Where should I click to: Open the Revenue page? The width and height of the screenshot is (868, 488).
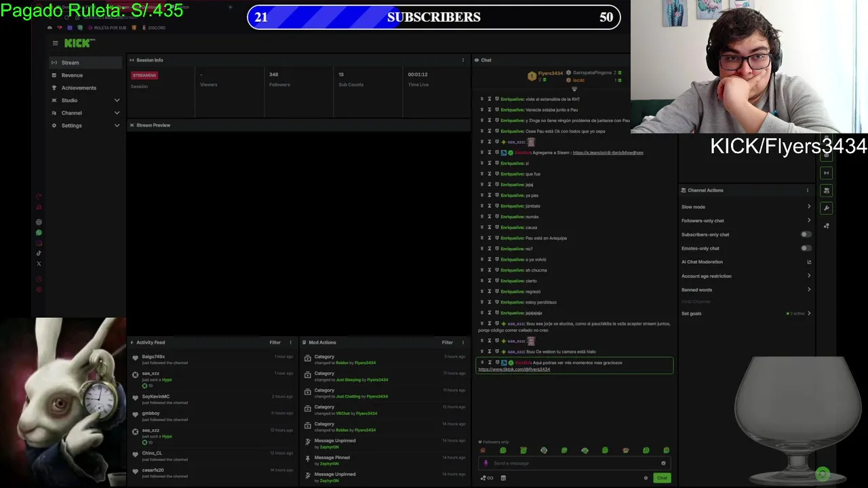(x=85, y=75)
